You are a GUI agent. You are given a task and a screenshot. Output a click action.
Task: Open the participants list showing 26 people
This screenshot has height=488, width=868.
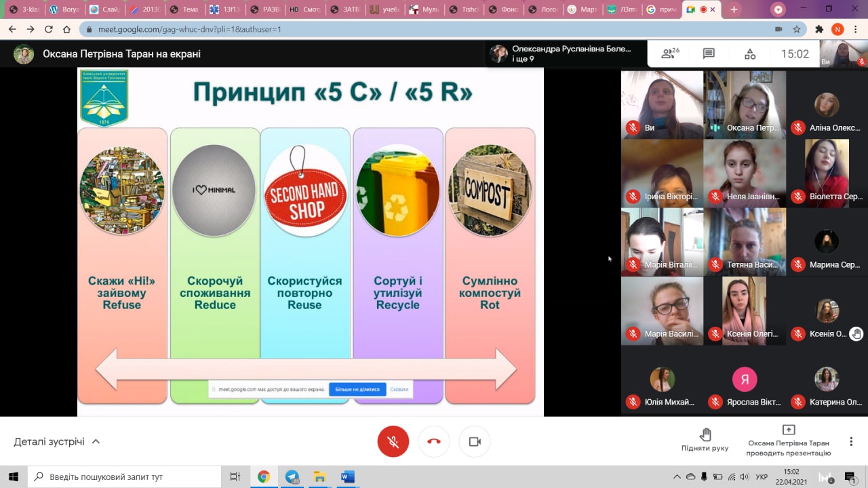pos(670,54)
